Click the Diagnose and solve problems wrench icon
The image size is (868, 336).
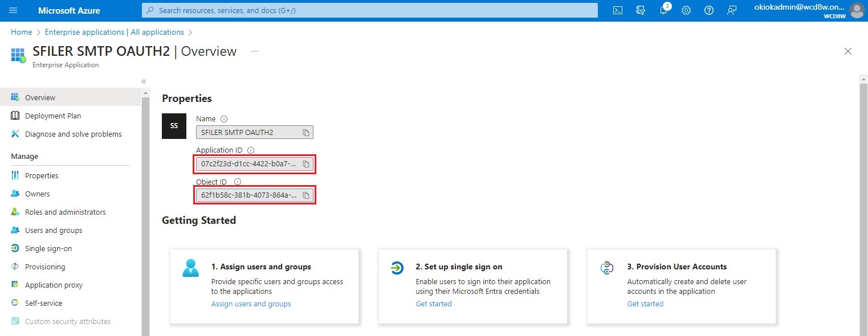click(x=15, y=134)
